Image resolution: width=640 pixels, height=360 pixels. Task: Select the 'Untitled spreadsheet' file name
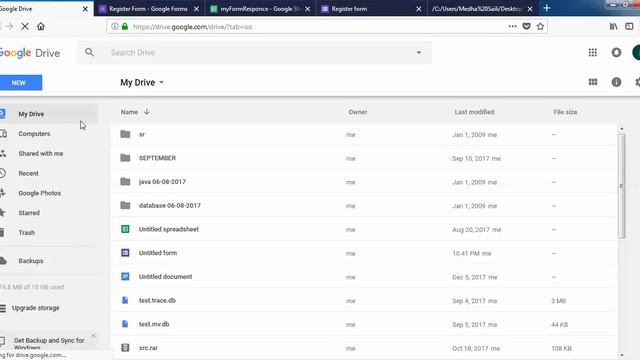(x=169, y=229)
